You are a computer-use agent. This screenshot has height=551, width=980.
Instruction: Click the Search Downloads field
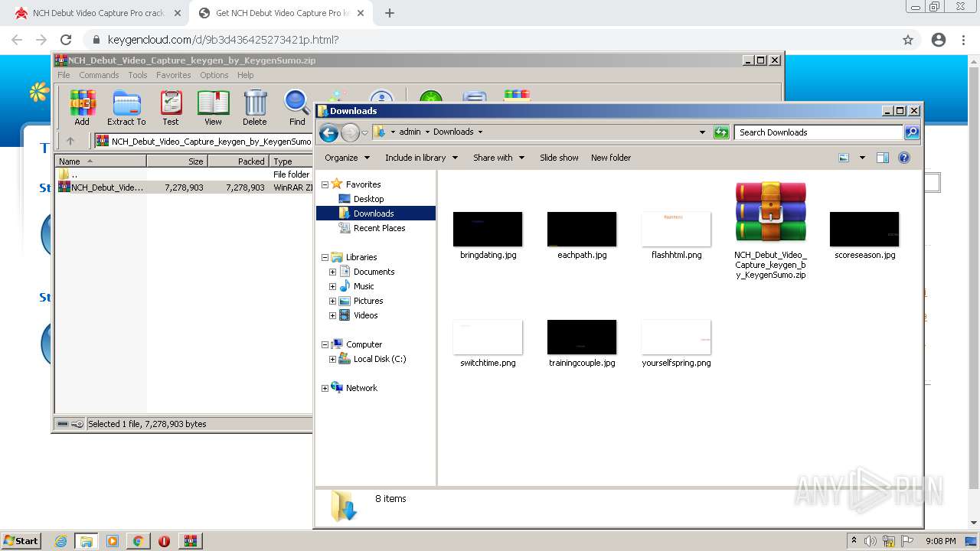pyautogui.click(x=818, y=132)
